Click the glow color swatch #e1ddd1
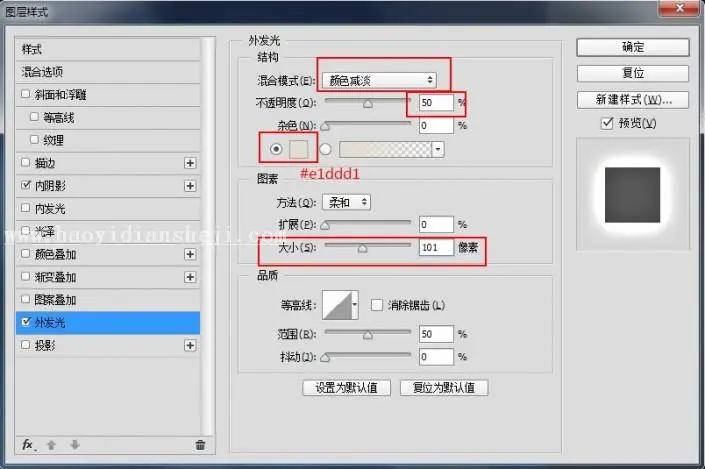The width and height of the screenshot is (705, 469). tap(298, 149)
